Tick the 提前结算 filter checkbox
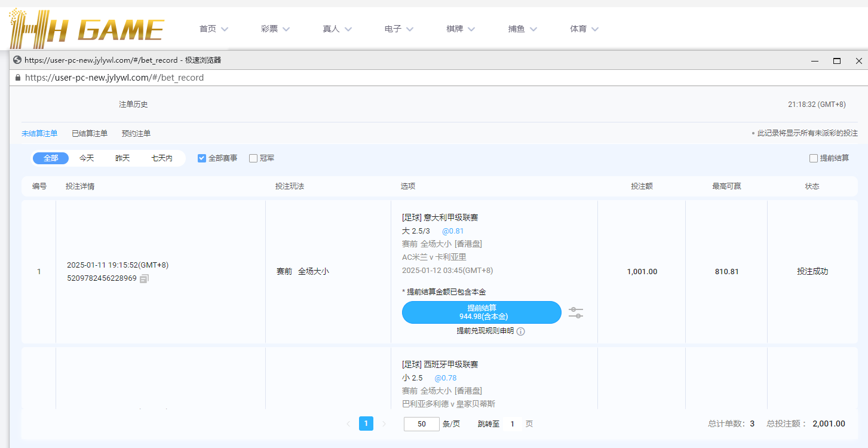 click(x=813, y=158)
